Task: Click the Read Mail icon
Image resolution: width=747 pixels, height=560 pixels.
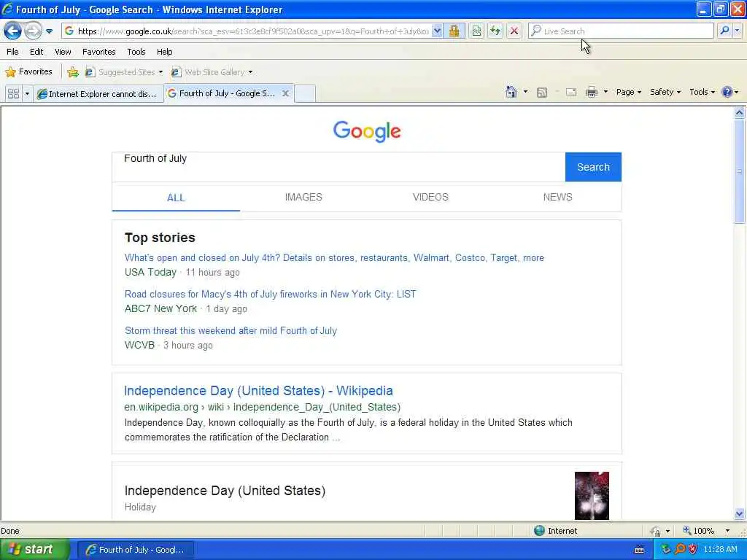Action: [571, 93]
